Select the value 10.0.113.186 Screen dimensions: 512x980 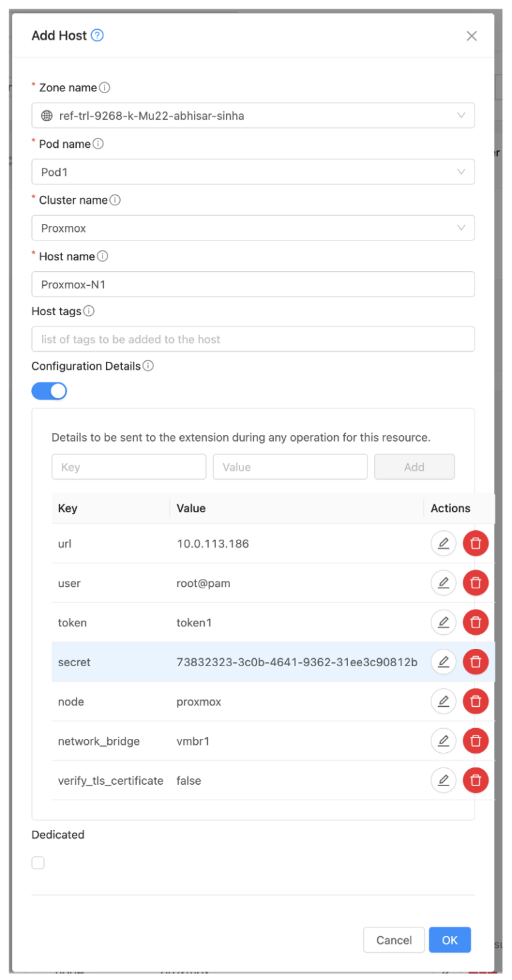[x=213, y=544]
